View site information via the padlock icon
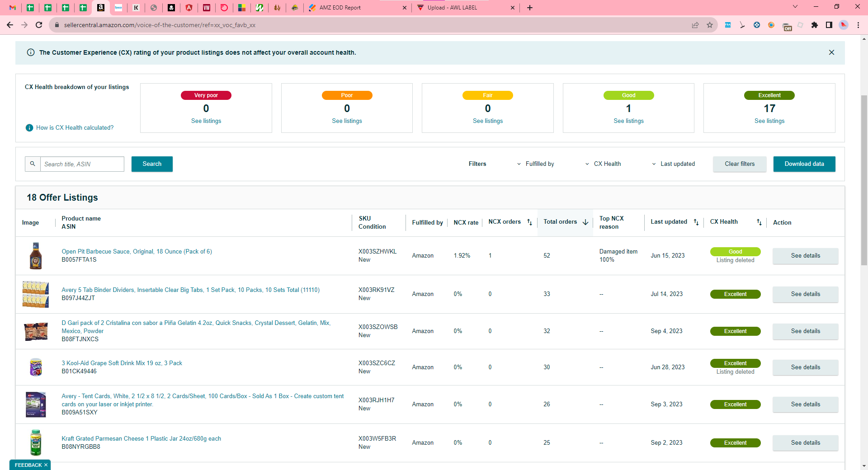The image size is (868, 470). pos(57,25)
